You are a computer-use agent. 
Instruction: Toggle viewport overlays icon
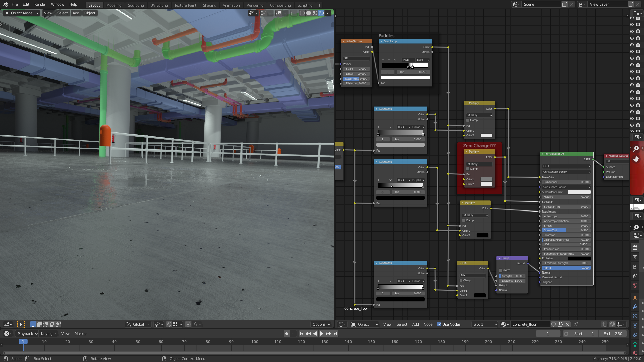click(x=279, y=13)
